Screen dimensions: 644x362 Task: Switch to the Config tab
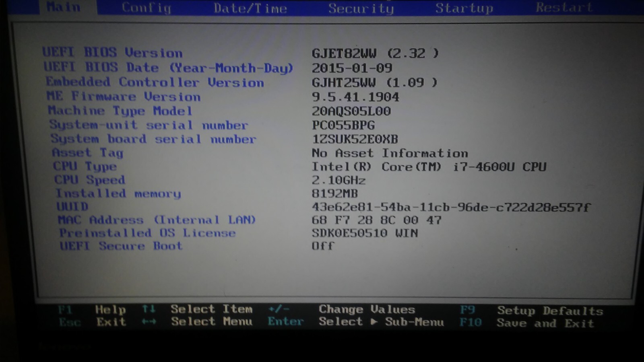click(x=147, y=8)
